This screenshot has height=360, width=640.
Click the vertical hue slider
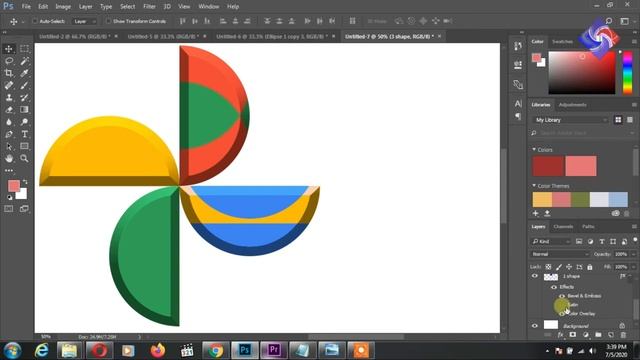point(628,73)
